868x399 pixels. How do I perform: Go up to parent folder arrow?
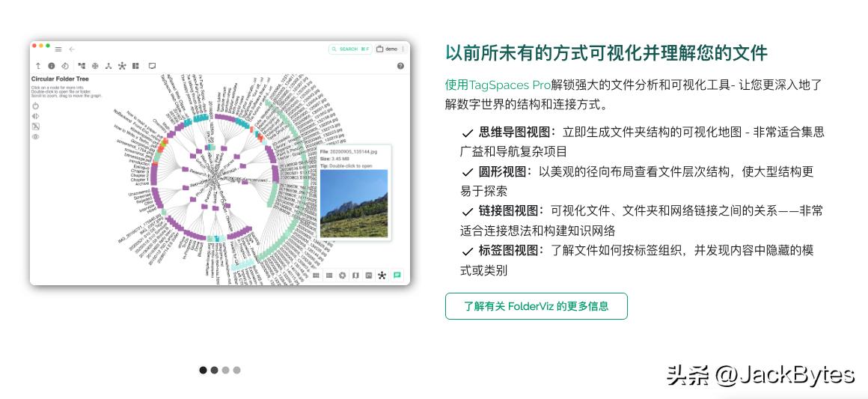coord(38,66)
